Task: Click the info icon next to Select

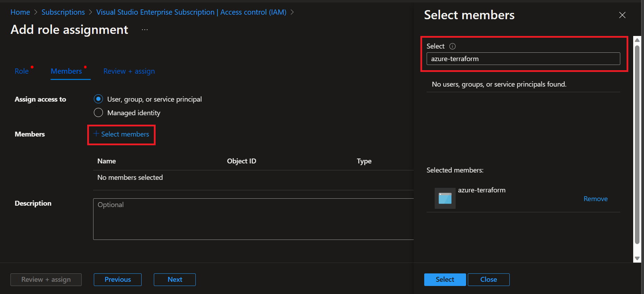Action: pyautogui.click(x=452, y=46)
